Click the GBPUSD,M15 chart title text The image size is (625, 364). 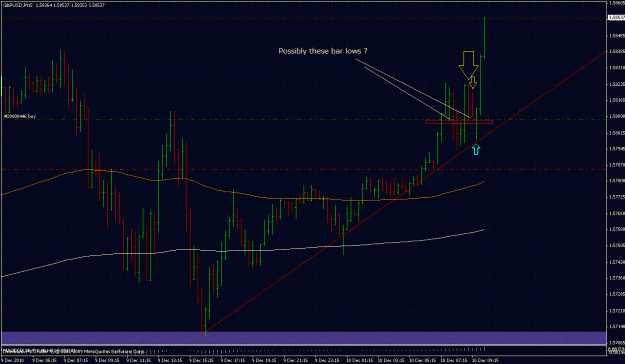(x=18, y=5)
